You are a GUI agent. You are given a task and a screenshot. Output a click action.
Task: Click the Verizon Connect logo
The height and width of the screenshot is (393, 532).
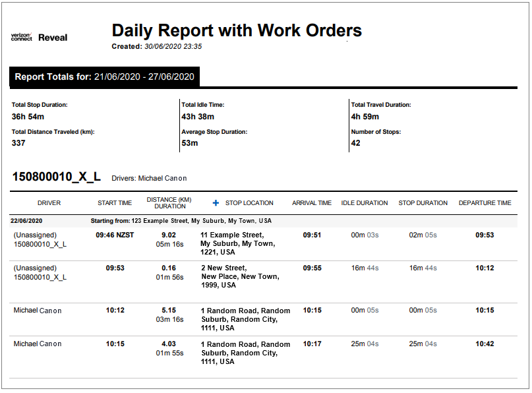[21, 37]
